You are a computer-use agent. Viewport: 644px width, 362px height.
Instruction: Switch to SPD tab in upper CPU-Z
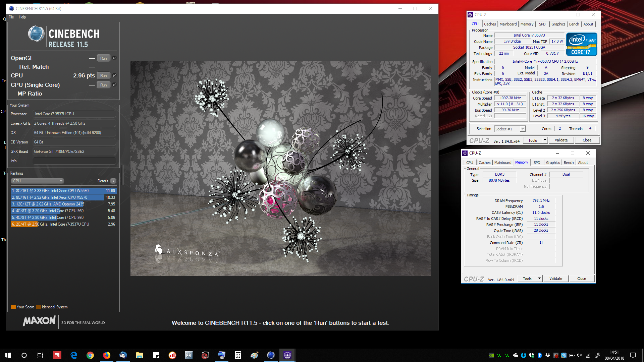pyautogui.click(x=542, y=24)
